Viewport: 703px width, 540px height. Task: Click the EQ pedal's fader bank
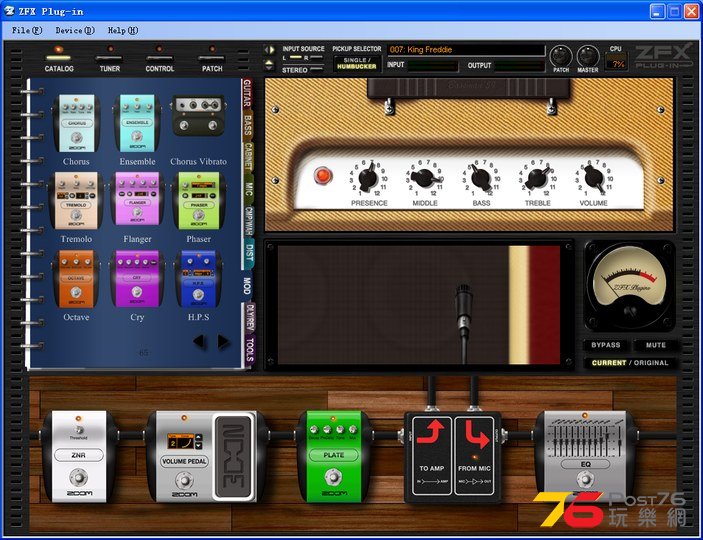[586, 437]
